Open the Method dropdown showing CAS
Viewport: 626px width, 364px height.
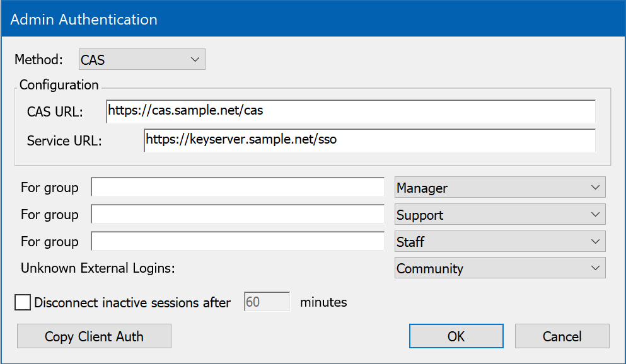point(142,60)
